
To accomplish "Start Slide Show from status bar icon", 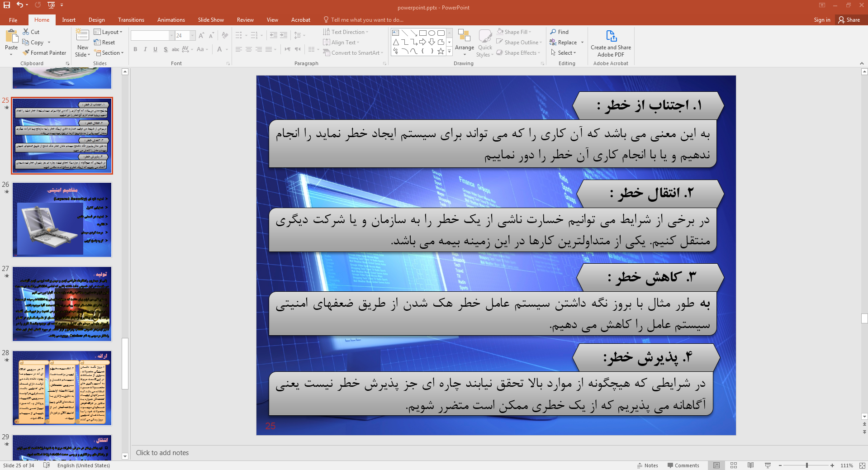I will pos(768,465).
